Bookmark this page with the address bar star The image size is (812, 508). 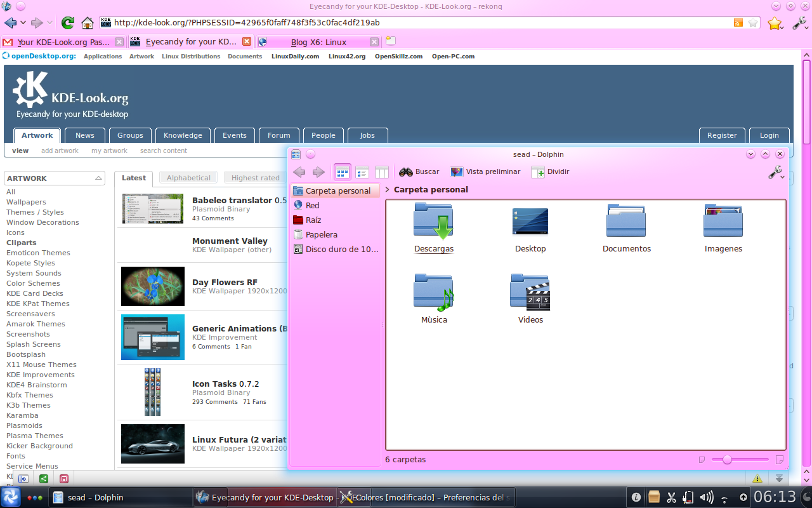[753, 23]
